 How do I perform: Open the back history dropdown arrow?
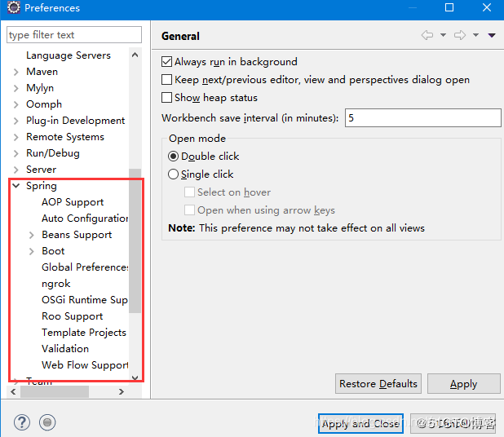pyautogui.click(x=444, y=35)
